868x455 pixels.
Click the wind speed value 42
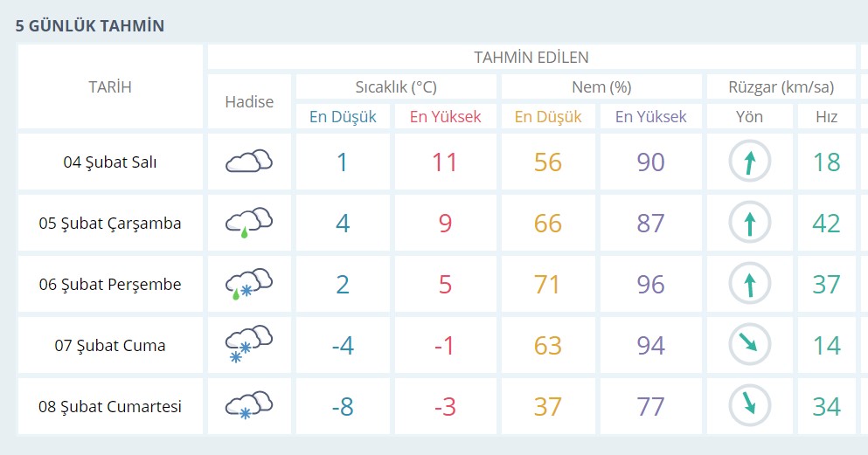coord(826,223)
